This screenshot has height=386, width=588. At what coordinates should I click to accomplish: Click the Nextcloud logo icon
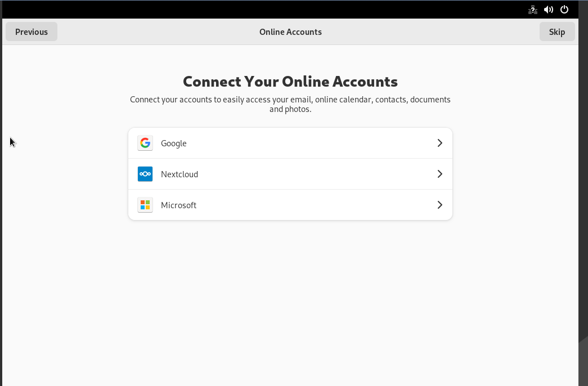click(145, 174)
